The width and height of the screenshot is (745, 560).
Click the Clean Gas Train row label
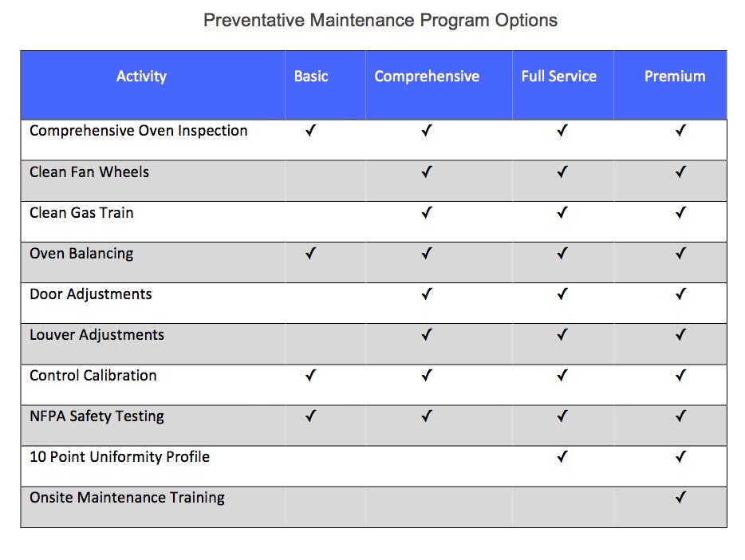click(81, 213)
